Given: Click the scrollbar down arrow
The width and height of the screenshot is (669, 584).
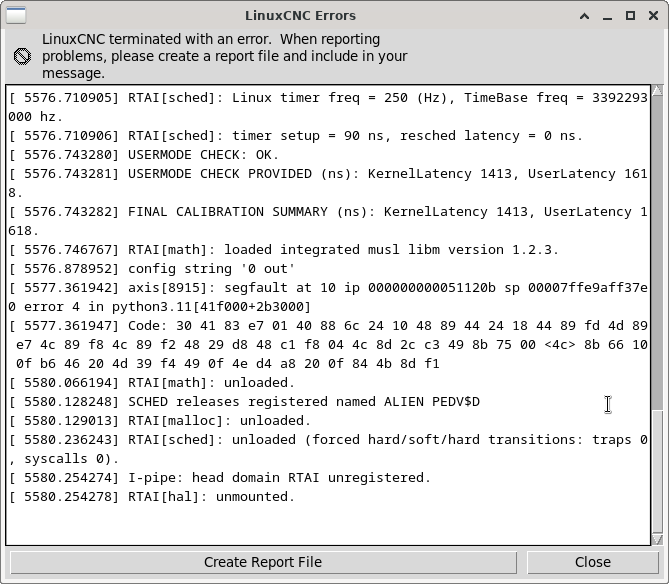Looking at the screenshot, I should tap(657, 540).
